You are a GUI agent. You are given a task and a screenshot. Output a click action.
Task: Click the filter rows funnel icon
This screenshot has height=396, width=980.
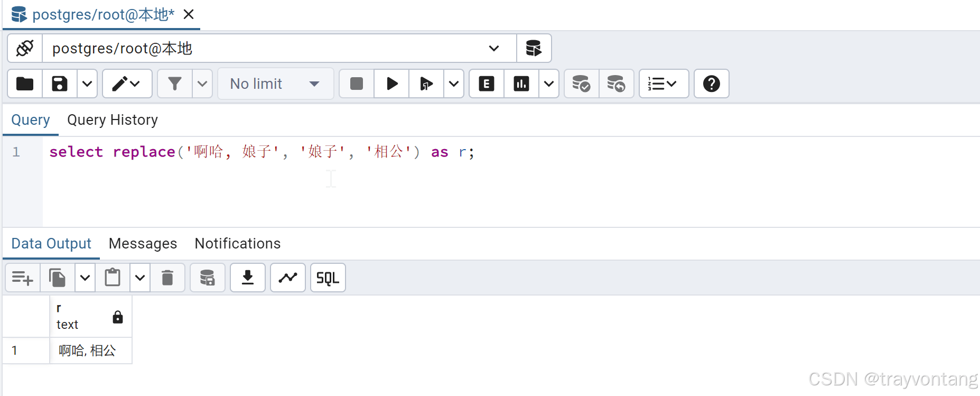(174, 84)
